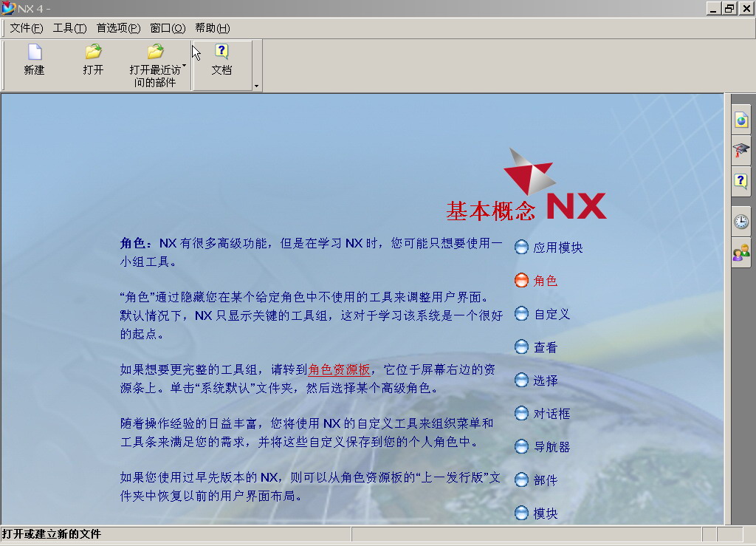Screen dimensions: 756x546
Task: Click the NX application icon in title bar
Action: click(x=8, y=8)
